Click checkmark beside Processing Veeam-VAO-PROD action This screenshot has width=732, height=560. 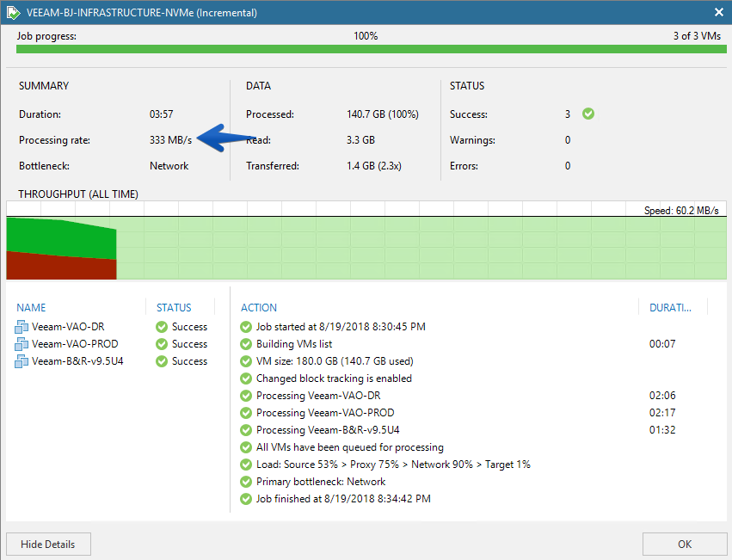(246, 413)
